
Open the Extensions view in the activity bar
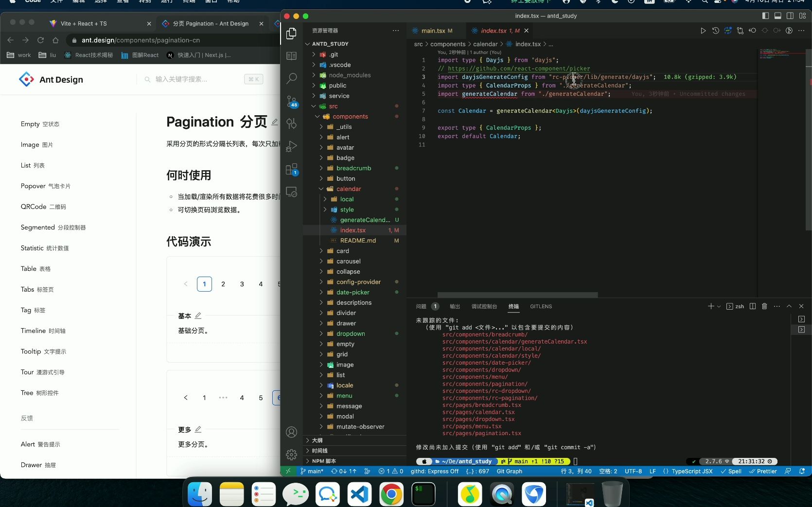pyautogui.click(x=291, y=169)
